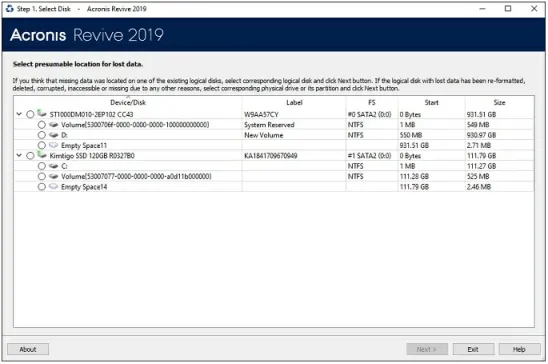Image resolution: width=548 pixels, height=364 pixels.
Task: Click the Empty Space14 row name
Action: tap(84, 187)
